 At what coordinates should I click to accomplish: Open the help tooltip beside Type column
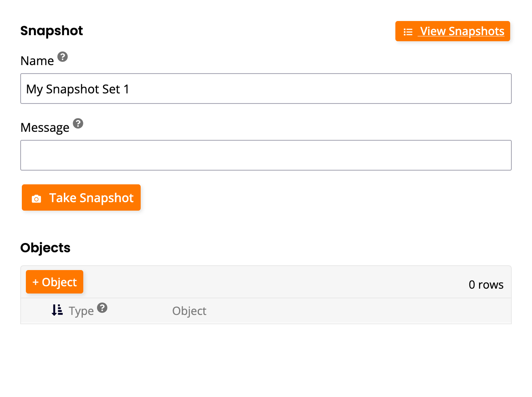click(x=103, y=307)
